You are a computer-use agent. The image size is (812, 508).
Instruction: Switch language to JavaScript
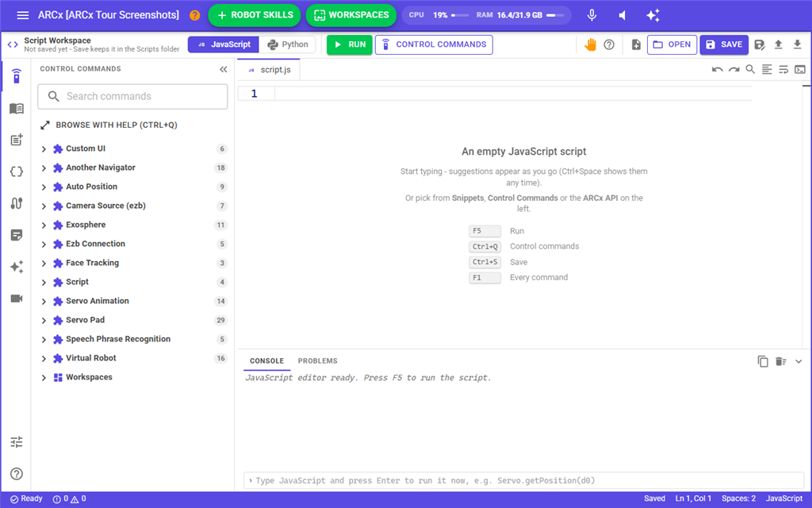[x=223, y=44]
